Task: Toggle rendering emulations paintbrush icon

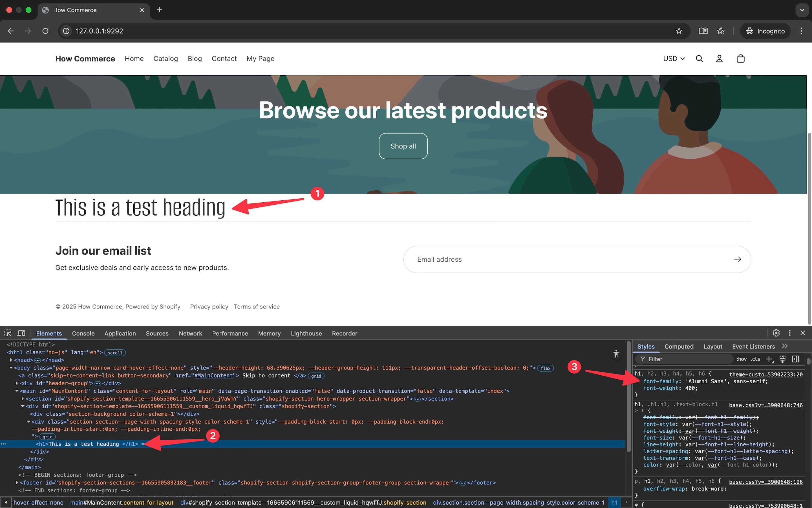Action: (782, 359)
